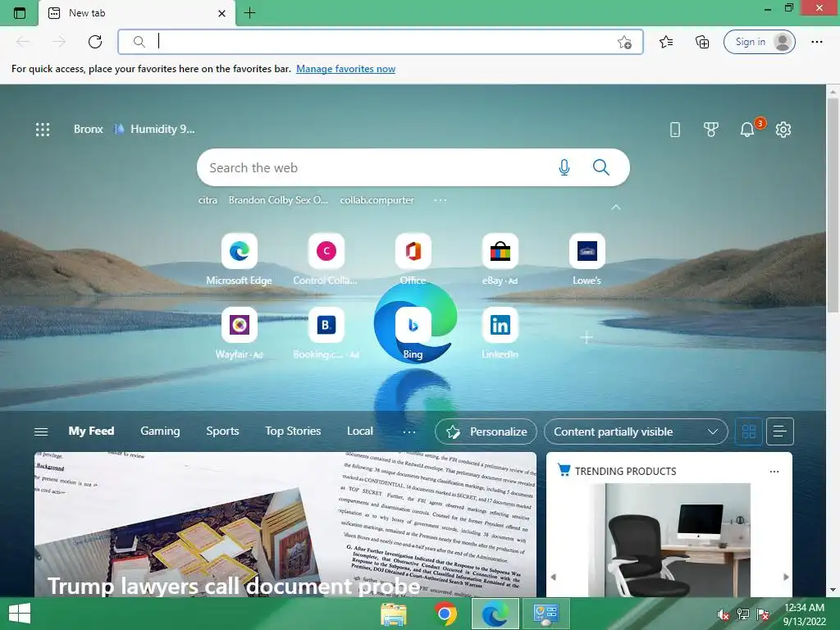Image resolution: width=840 pixels, height=630 pixels.
Task: Open the feed hamburger menu
Action: click(x=41, y=431)
